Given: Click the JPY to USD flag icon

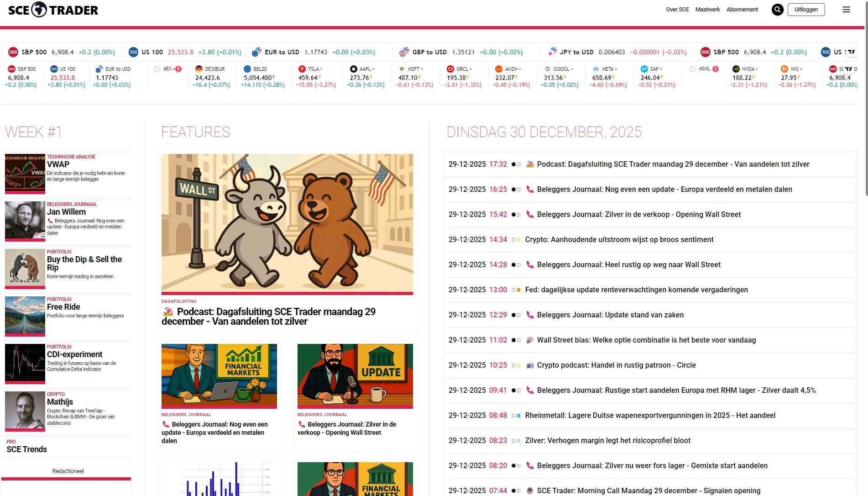Looking at the screenshot, I should [x=552, y=52].
